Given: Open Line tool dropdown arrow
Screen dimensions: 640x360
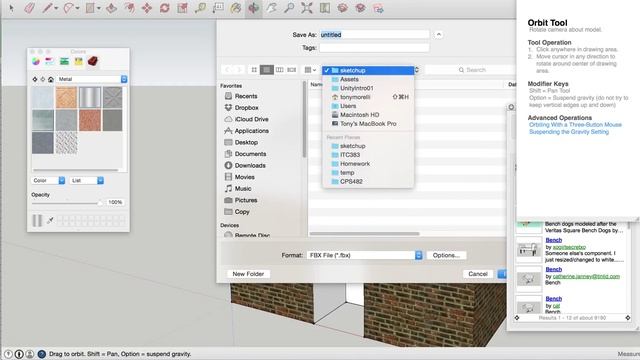Looking at the screenshot, I should click(x=56, y=8).
